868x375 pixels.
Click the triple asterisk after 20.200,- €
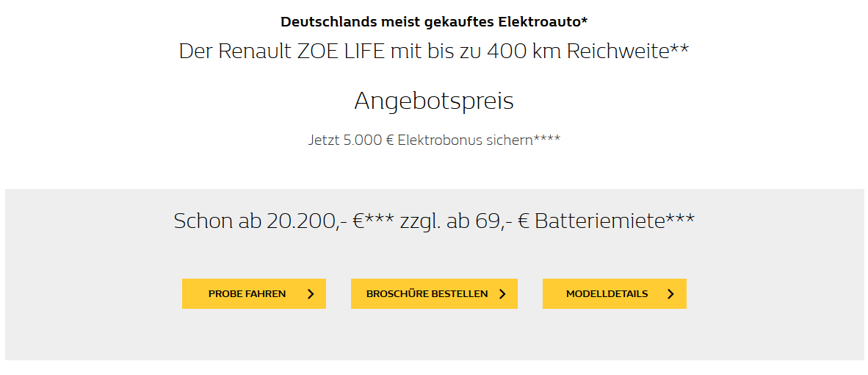[x=379, y=216]
